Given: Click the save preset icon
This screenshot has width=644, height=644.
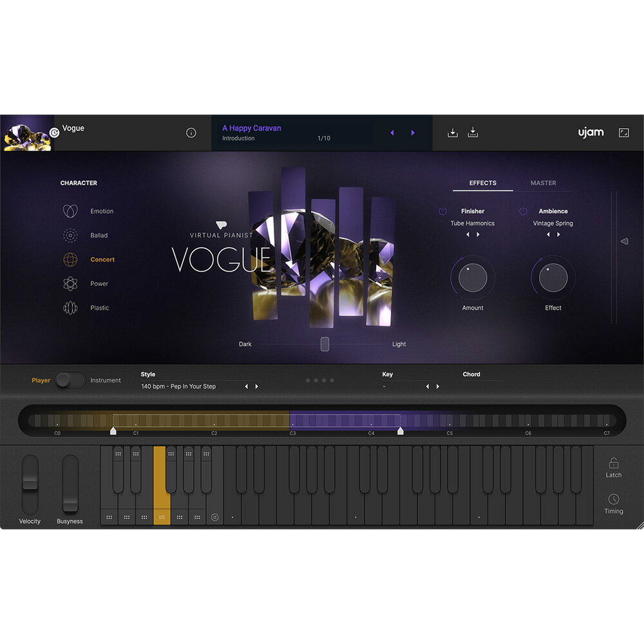Looking at the screenshot, I should click(473, 133).
